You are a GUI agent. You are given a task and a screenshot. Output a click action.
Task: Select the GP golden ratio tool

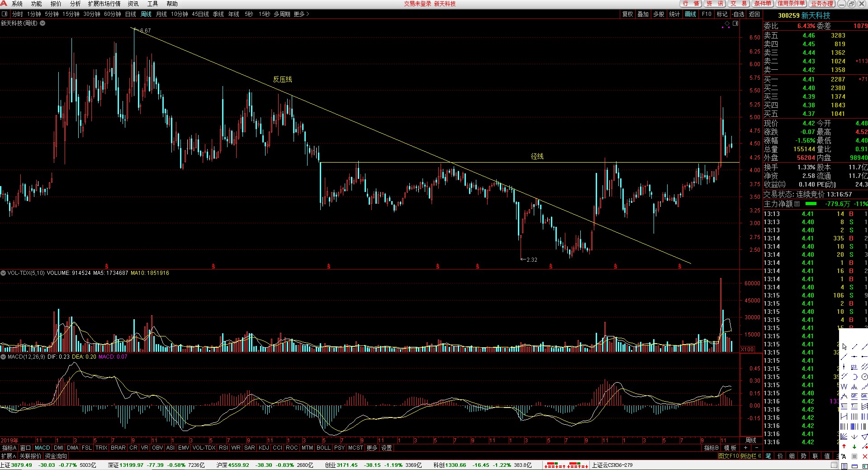click(x=854, y=397)
